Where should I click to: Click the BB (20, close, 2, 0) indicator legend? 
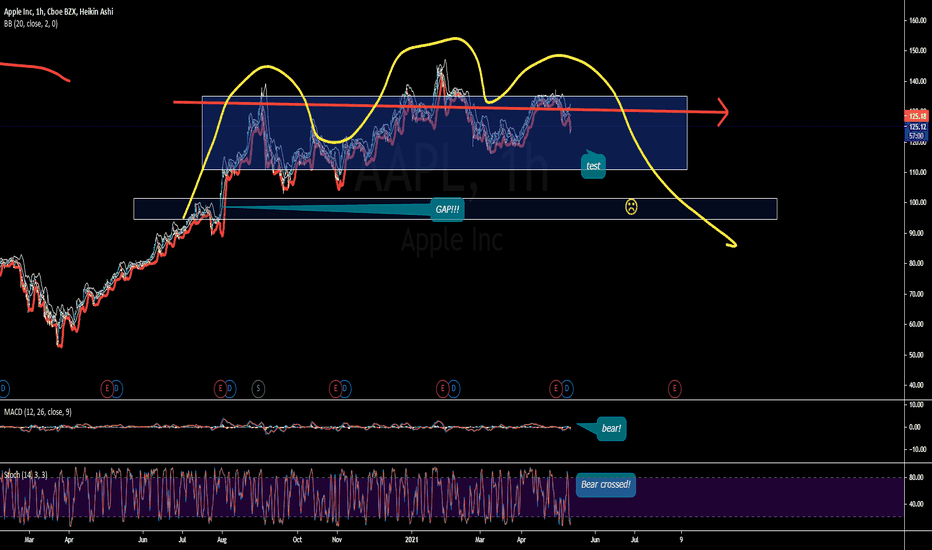point(31,24)
